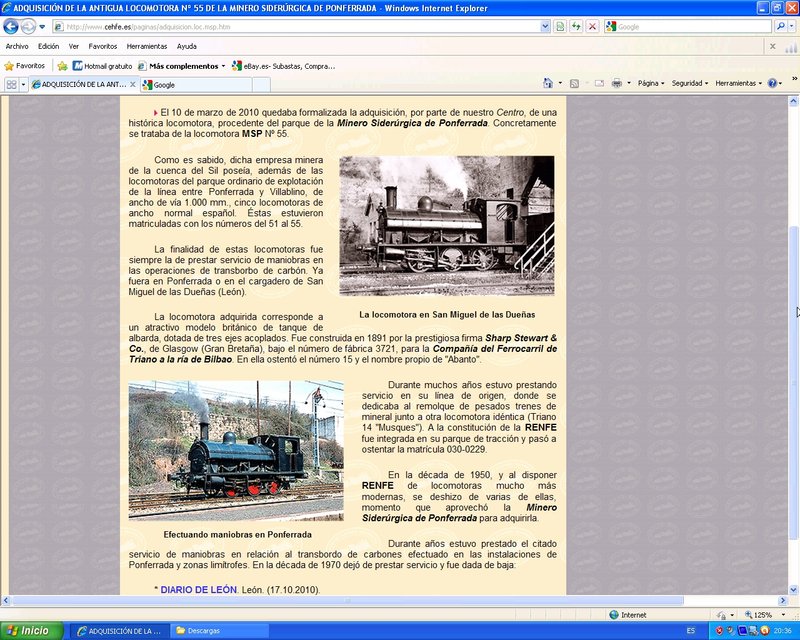Click the Quick Tabs grid icon
Screen dimensions: 800x640
tap(11, 84)
